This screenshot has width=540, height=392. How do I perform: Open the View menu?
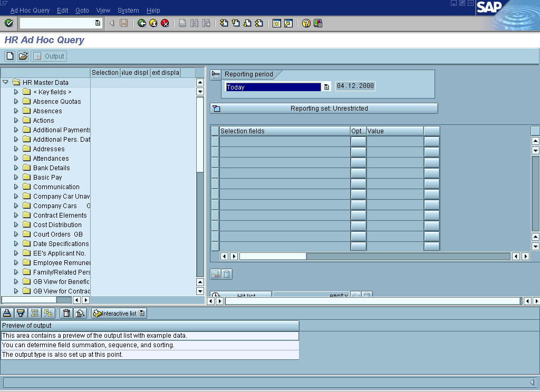click(103, 11)
